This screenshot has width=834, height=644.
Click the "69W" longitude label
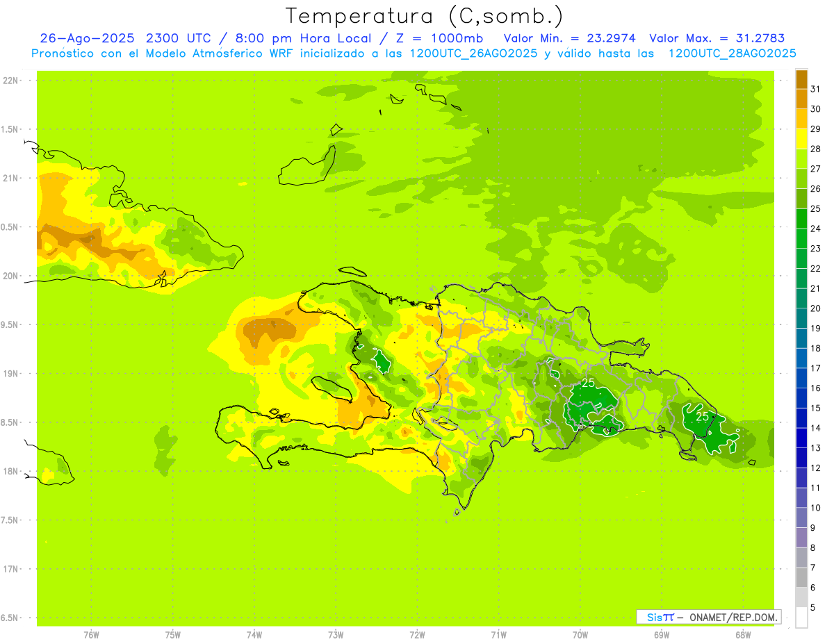coord(662,635)
